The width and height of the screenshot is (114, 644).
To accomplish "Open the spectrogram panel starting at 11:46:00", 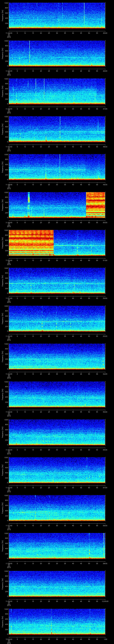I will [x=57, y=91].
